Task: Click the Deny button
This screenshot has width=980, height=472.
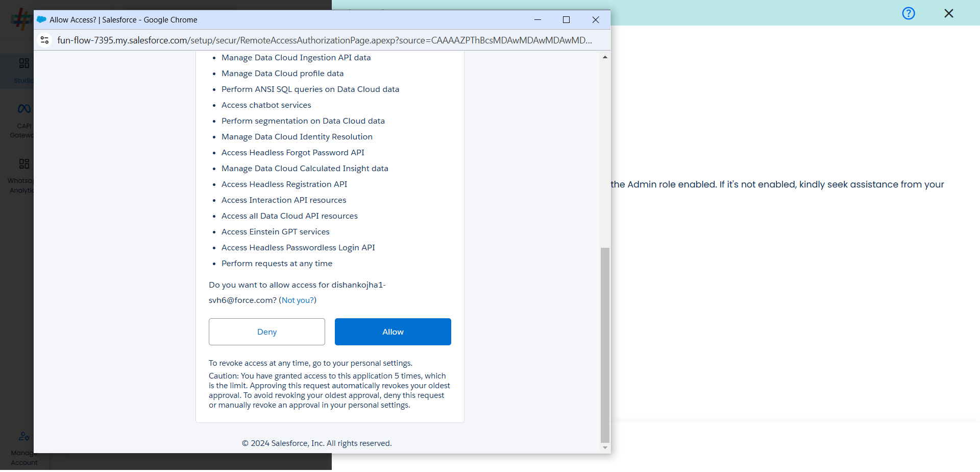Action: [x=266, y=332]
